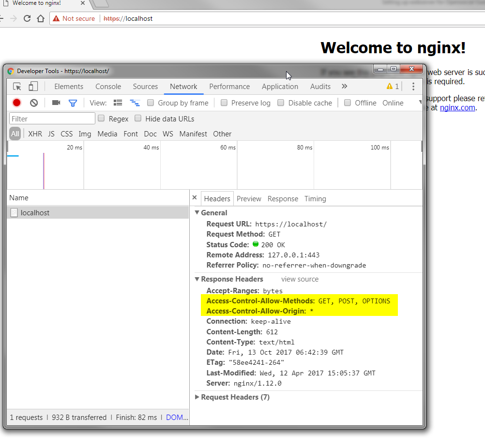Screen dimensions: 485x448
Task: Click the warning count icon in DevTools
Action: pyautogui.click(x=390, y=86)
